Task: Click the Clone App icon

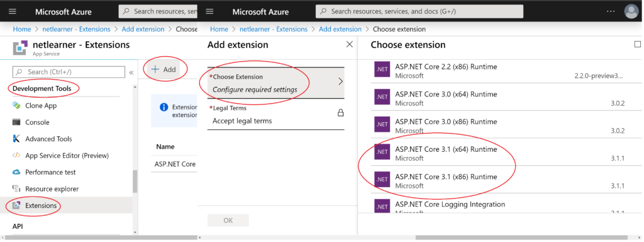Action: pos(16,106)
